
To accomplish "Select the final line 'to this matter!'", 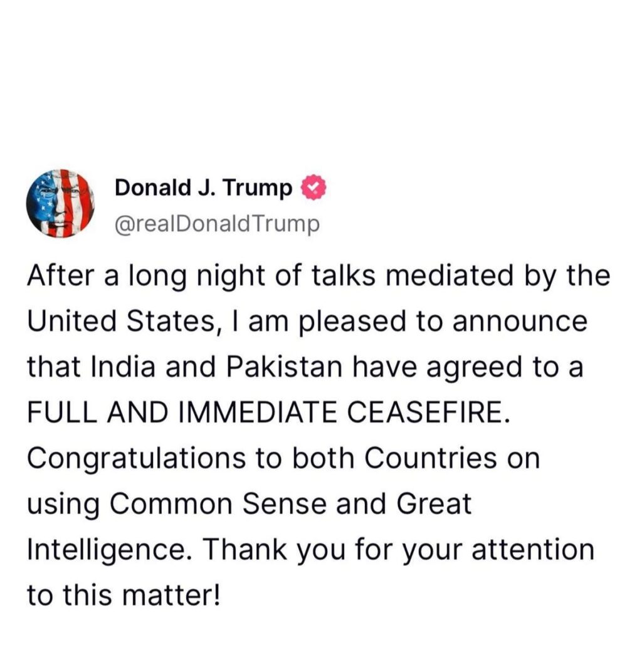I will 124,595.
